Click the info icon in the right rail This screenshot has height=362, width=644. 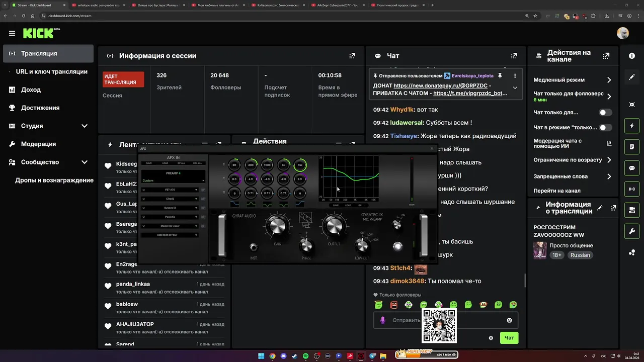[x=632, y=56]
